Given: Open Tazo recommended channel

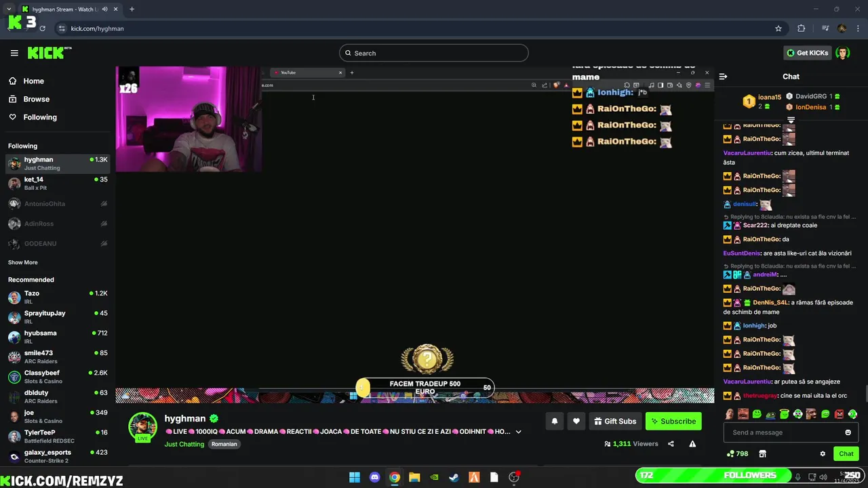Looking at the screenshot, I should click(58, 297).
